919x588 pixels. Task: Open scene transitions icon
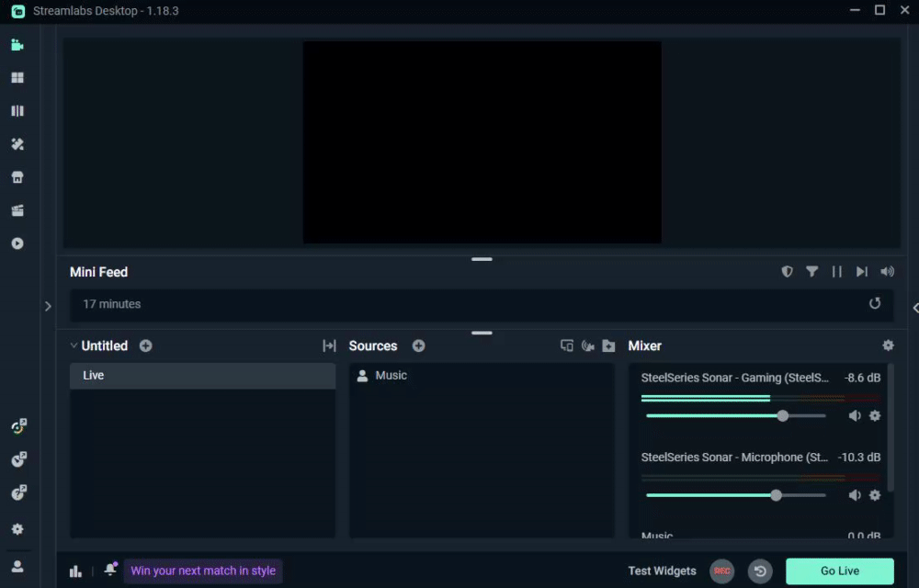click(x=329, y=346)
